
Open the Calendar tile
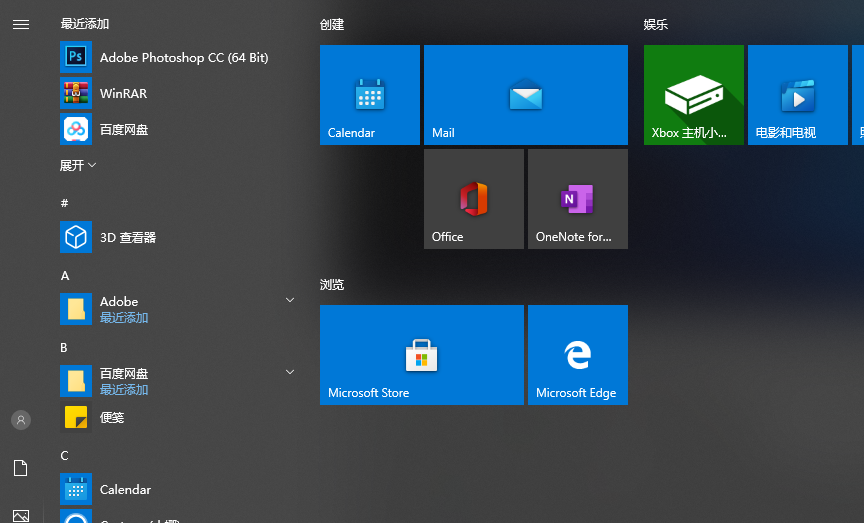(x=370, y=95)
